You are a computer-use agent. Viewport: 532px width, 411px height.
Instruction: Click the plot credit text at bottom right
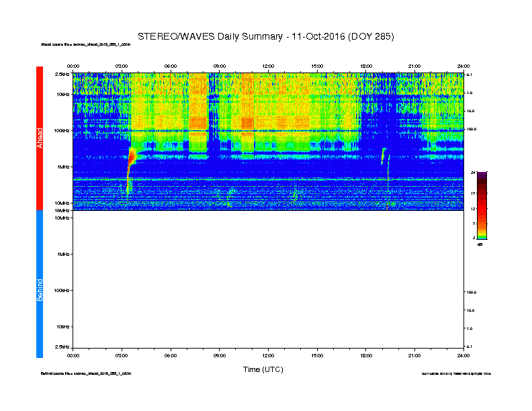(x=456, y=373)
